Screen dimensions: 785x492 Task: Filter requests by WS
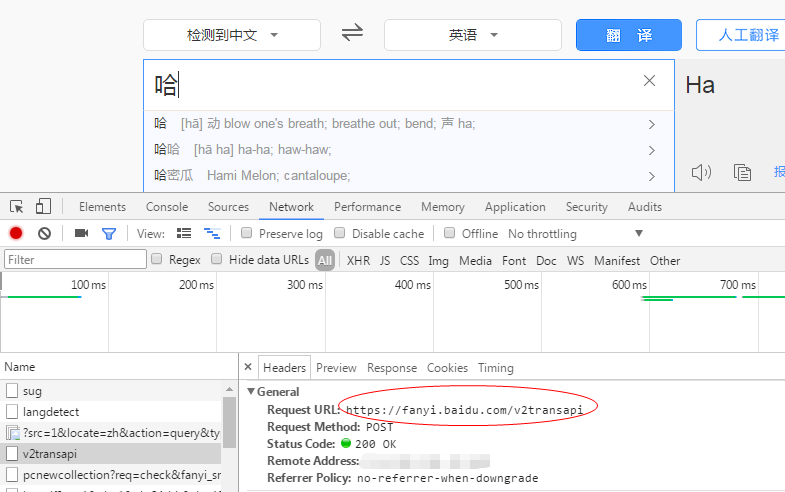pyautogui.click(x=575, y=261)
